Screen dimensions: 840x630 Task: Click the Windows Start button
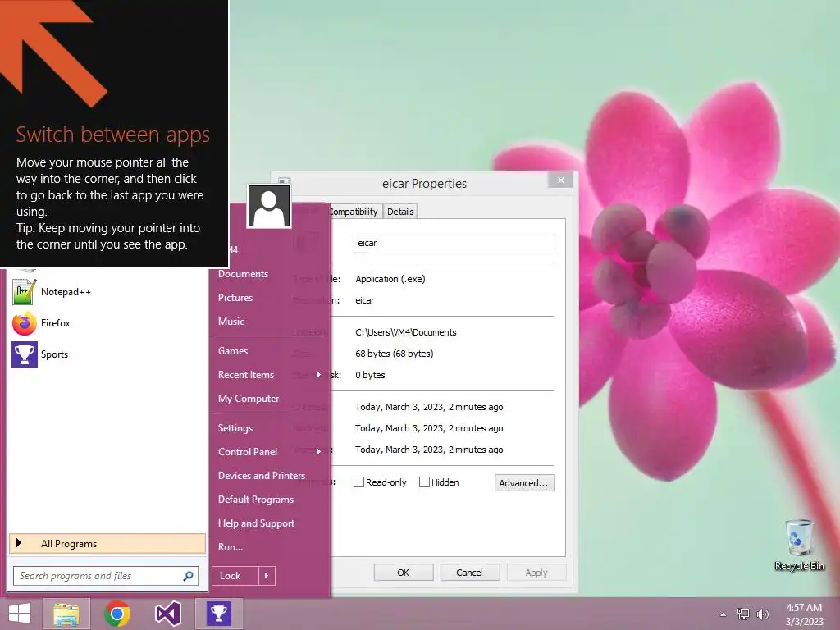coord(20,614)
